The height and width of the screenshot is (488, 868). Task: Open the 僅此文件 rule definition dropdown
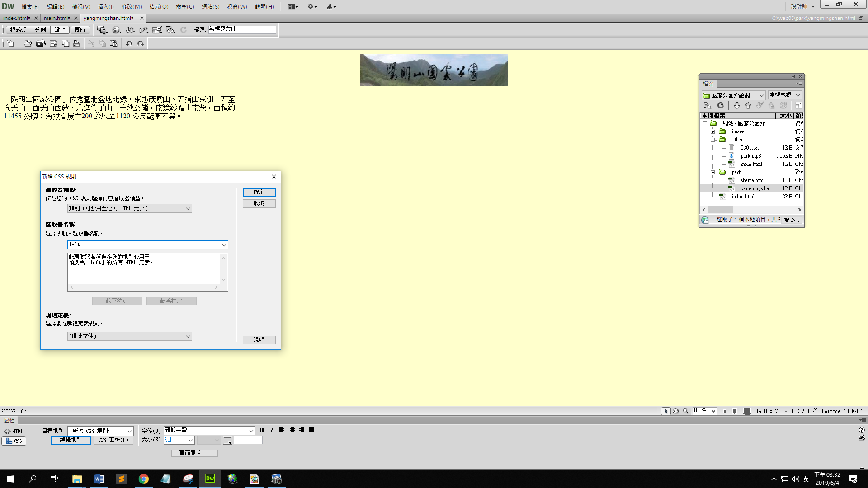tap(129, 336)
